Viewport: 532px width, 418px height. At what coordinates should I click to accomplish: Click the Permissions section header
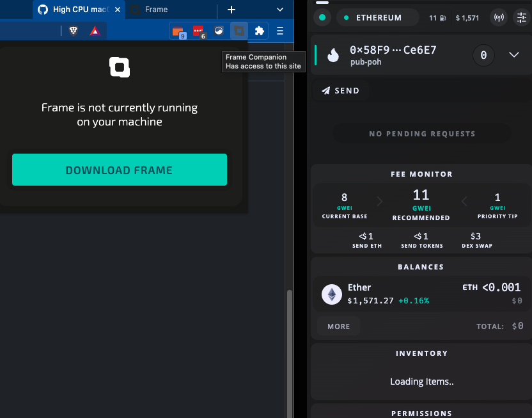(422, 414)
